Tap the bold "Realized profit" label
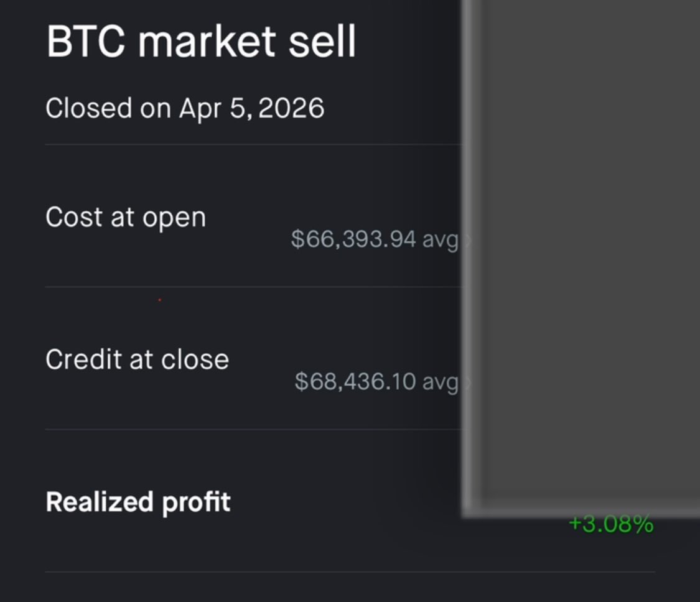The height and width of the screenshot is (602, 700). coord(138,502)
